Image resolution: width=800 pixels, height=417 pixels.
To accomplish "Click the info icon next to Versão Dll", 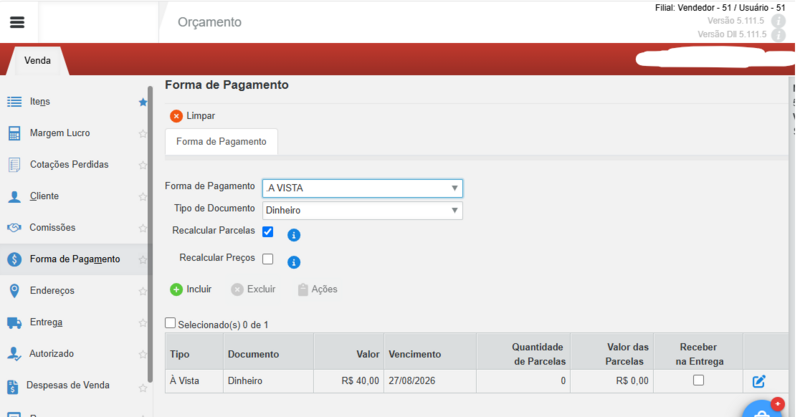I will click(778, 35).
